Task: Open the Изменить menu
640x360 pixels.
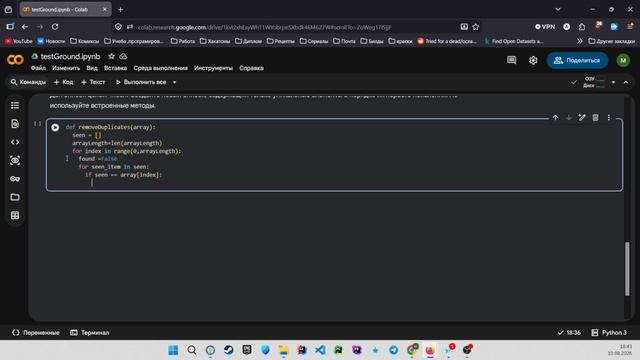Action: click(66, 68)
